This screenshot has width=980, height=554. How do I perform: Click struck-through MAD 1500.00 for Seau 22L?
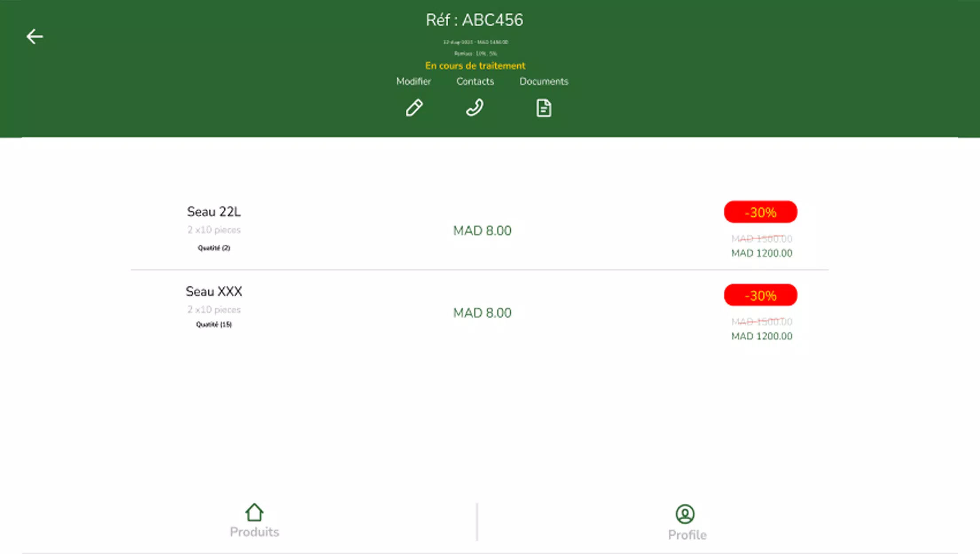[x=761, y=239]
